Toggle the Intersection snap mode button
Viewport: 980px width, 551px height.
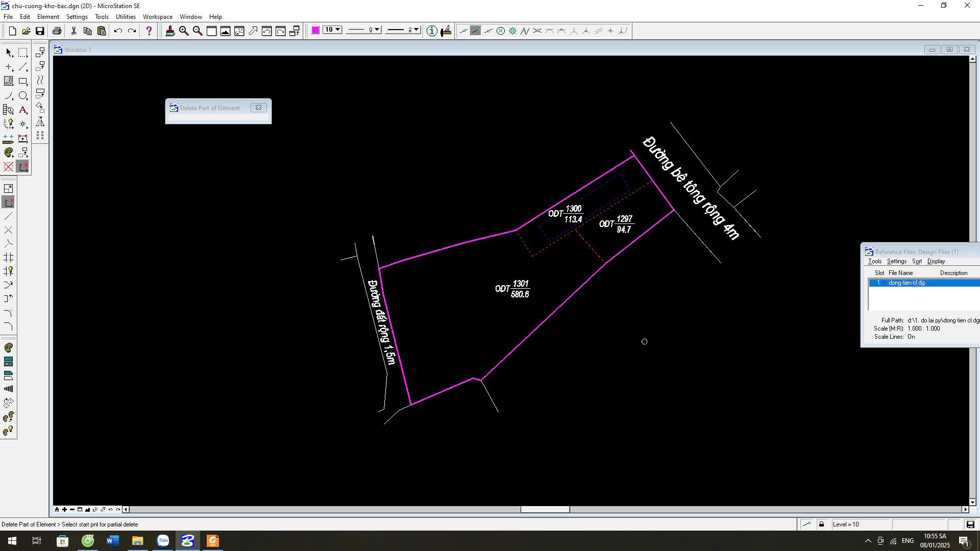coord(537,31)
